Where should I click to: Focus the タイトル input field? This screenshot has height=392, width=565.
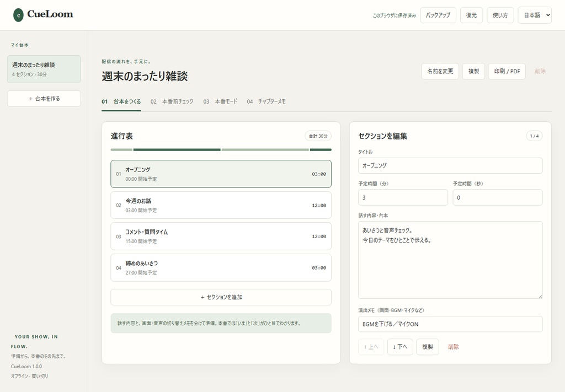(450, 165)
